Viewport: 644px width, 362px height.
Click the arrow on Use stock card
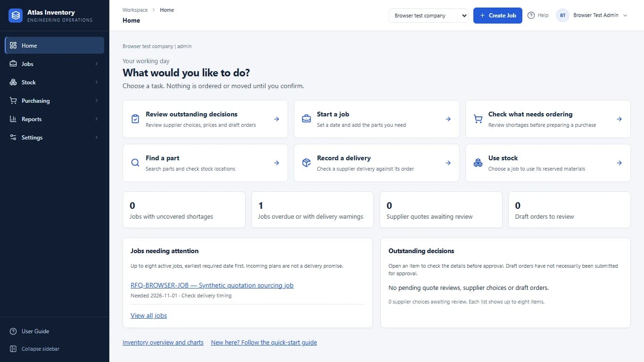click(x=619, y=163)
